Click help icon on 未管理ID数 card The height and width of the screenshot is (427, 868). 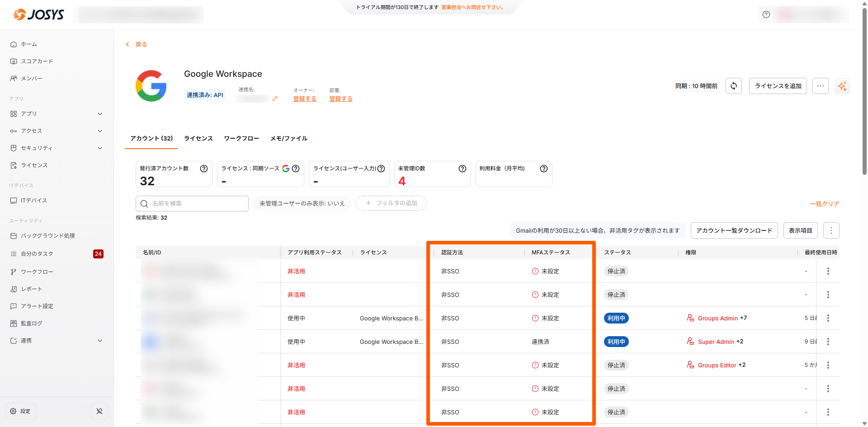click(462, 169)
